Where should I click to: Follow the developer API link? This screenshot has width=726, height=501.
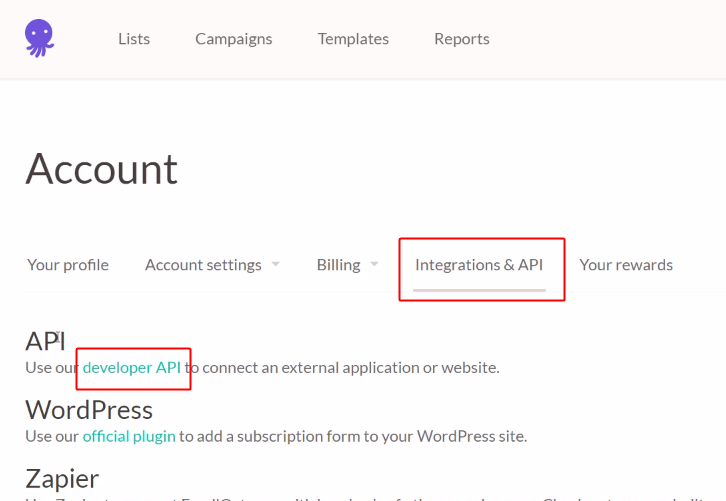point(131,368)
